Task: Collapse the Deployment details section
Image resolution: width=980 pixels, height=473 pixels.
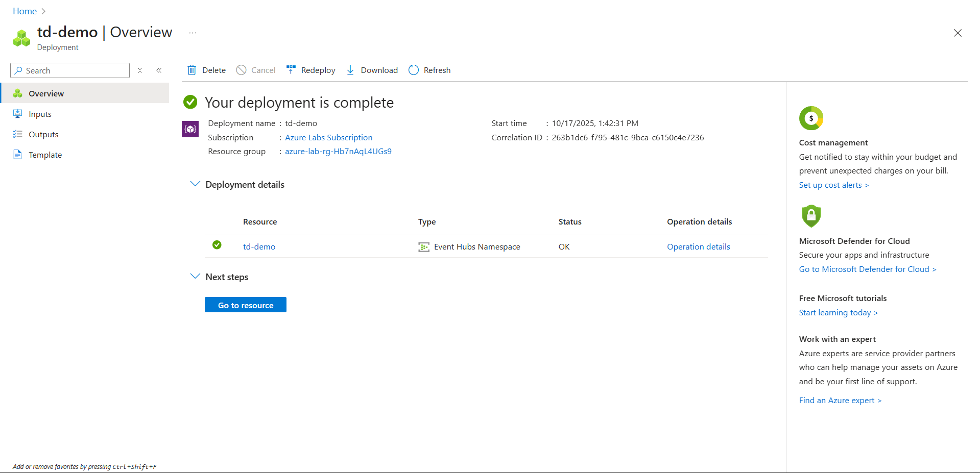Action: (195, 184)
